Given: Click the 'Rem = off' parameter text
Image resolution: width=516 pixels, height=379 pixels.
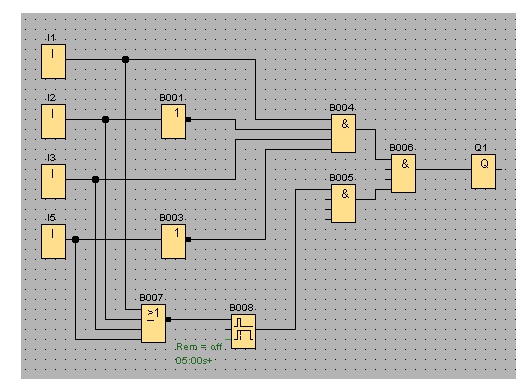Looking at the screenshot, I should tap(199, 347).
